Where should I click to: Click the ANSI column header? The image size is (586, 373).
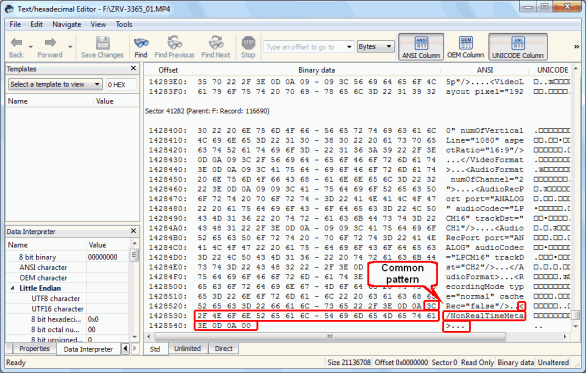click(485, 70)
